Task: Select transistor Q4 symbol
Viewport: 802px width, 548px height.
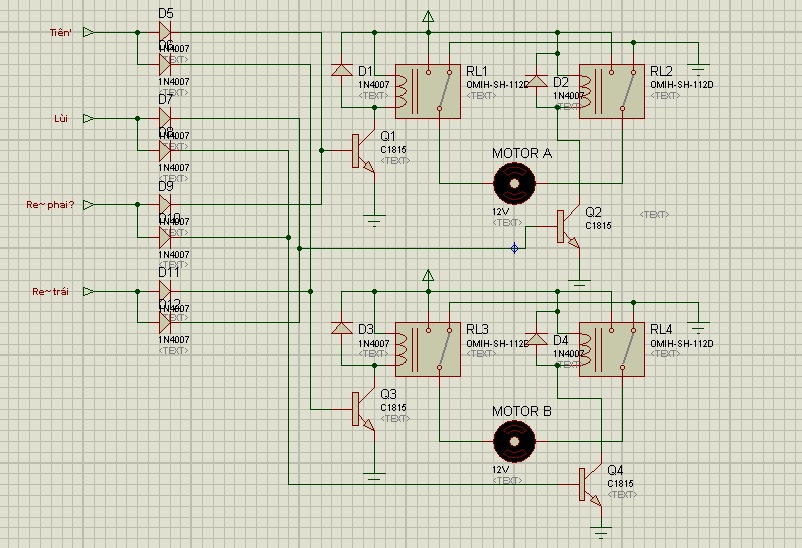Action: (x=590, y=484)
